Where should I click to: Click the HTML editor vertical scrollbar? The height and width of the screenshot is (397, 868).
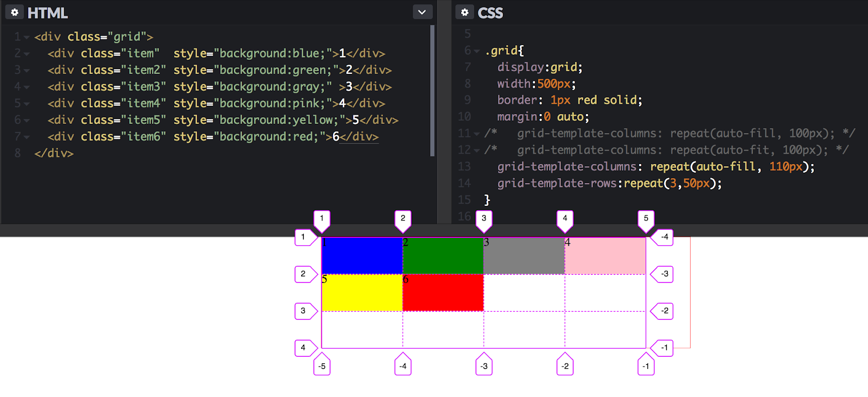pyautogui.click(x=432, y=90)
